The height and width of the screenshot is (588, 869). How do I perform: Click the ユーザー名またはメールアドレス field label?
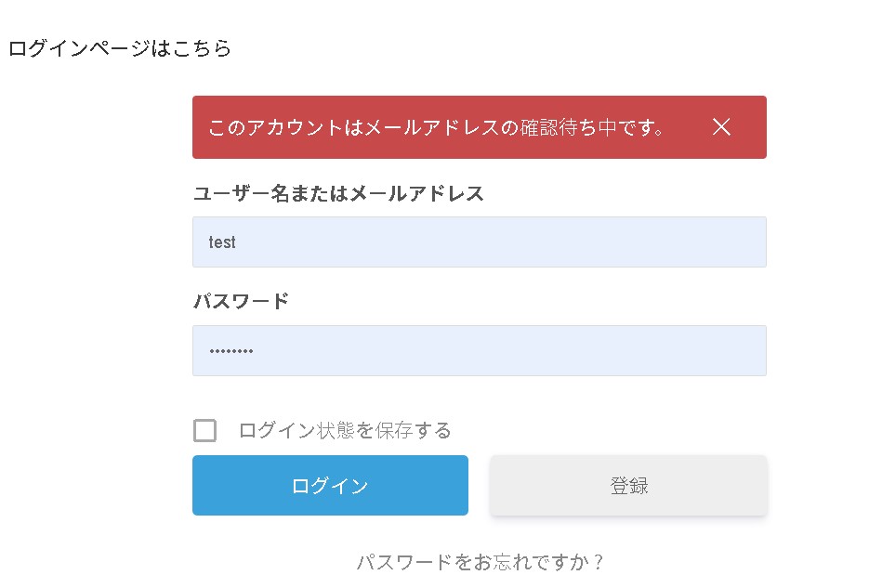point(338,193)
